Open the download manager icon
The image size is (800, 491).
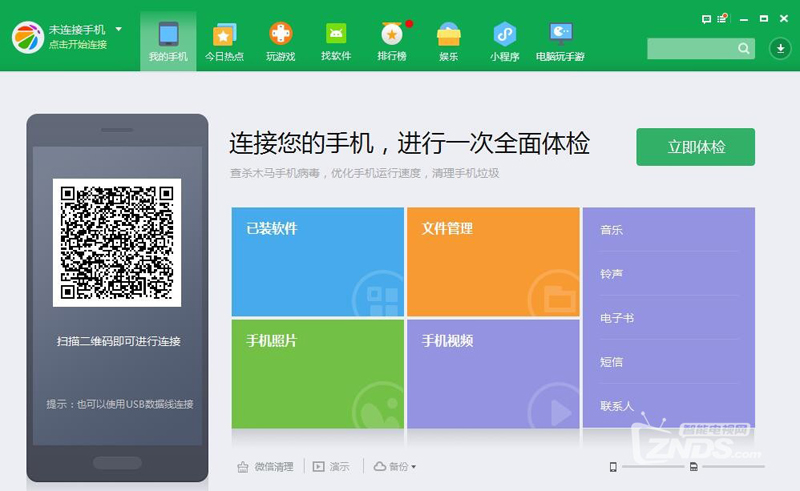780,48
